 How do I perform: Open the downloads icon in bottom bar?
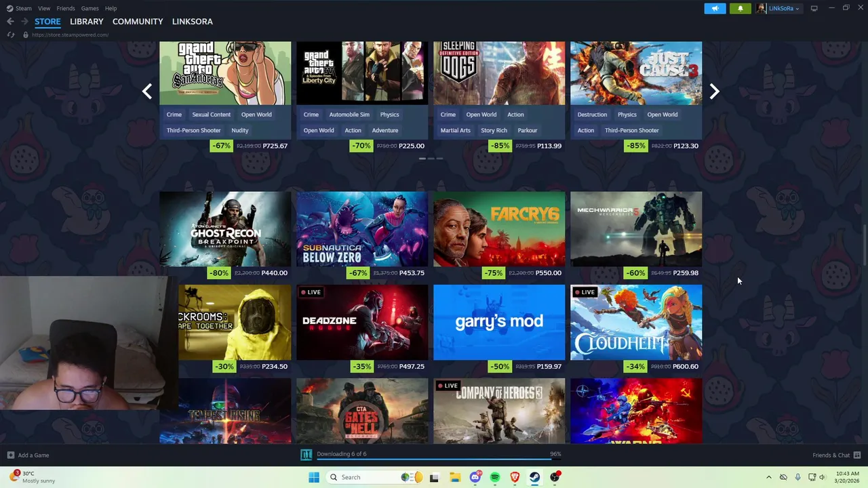tap(307, 454)
